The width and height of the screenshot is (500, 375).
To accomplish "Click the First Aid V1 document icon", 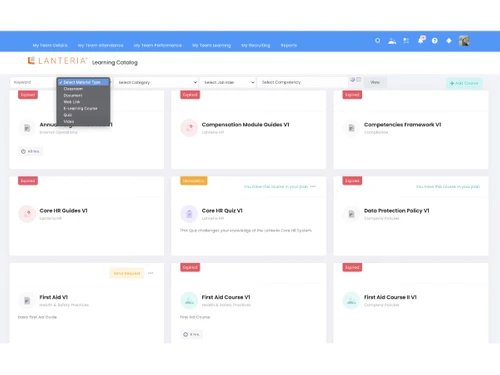I will (27, 301).
